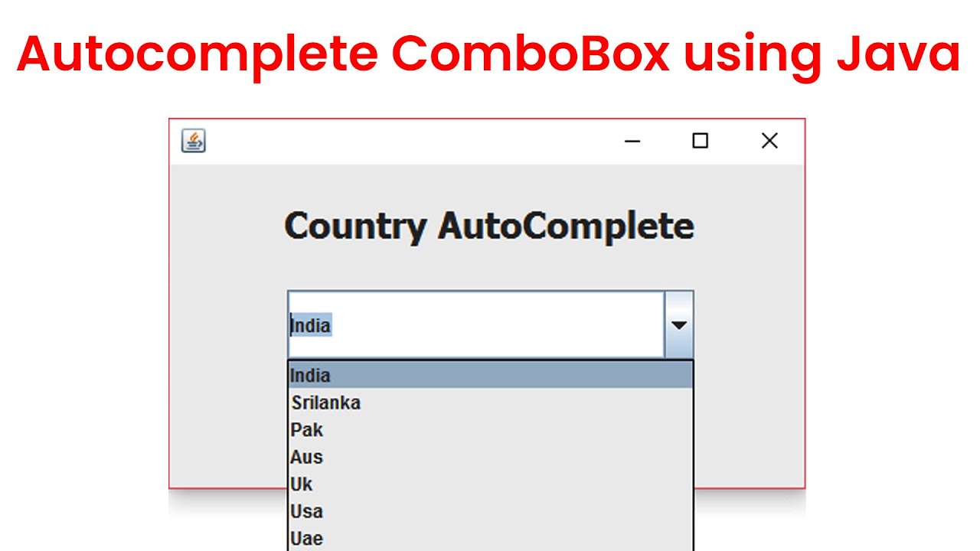Click the combo box text field containing India

(x=476, y=324)
